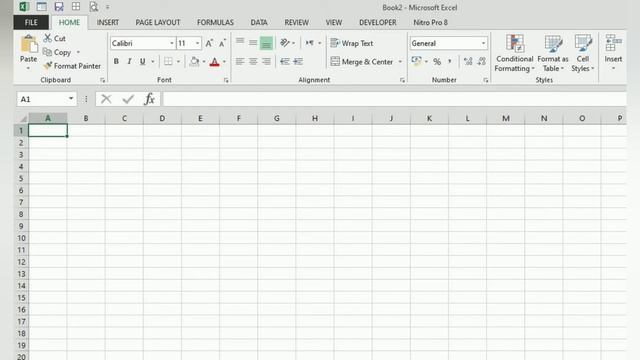Click the Insert Function fx button
640x360 pixels.
click(x=149, y=99)
